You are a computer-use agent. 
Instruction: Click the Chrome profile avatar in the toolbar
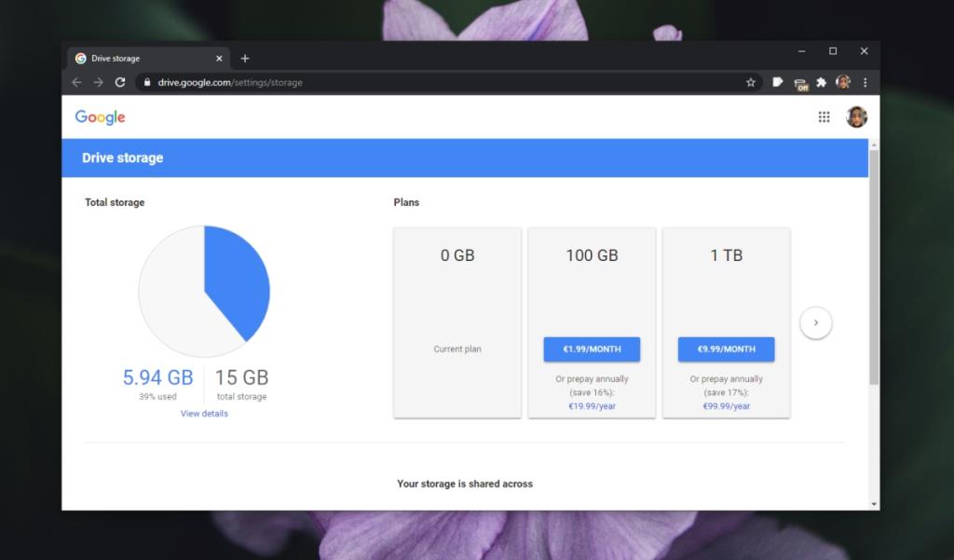pos(844,82)
